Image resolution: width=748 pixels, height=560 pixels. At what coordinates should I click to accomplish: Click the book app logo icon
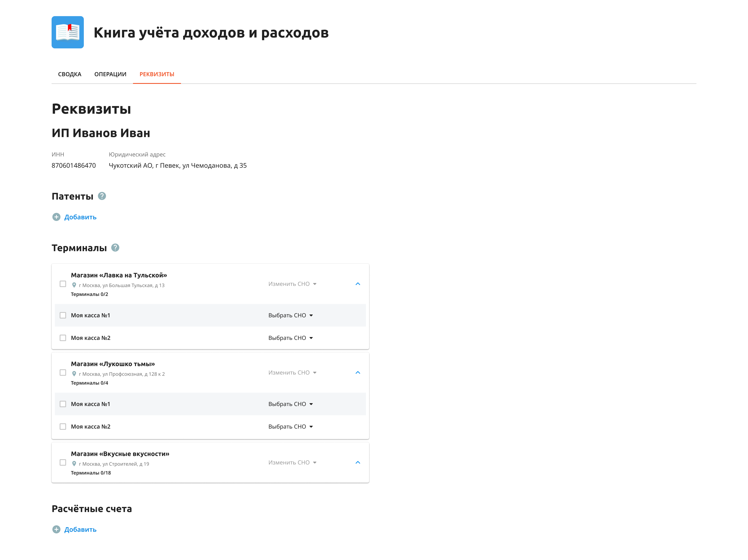68,32
